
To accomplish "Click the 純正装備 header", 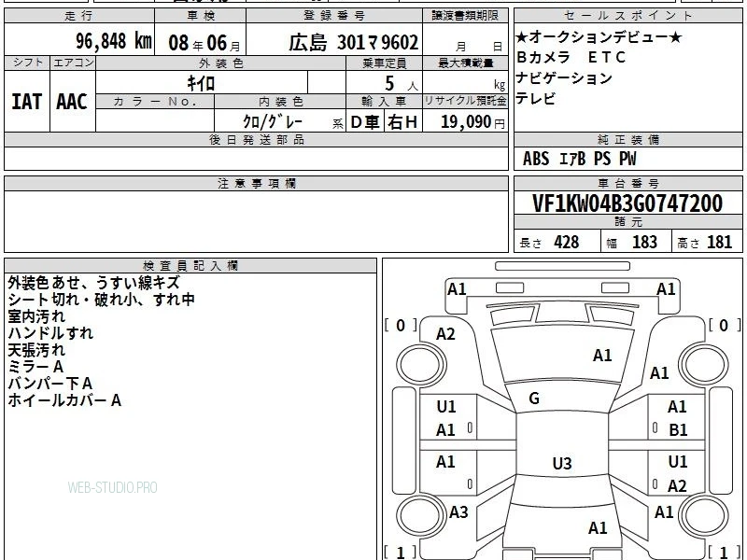I will tap(627, 139).
